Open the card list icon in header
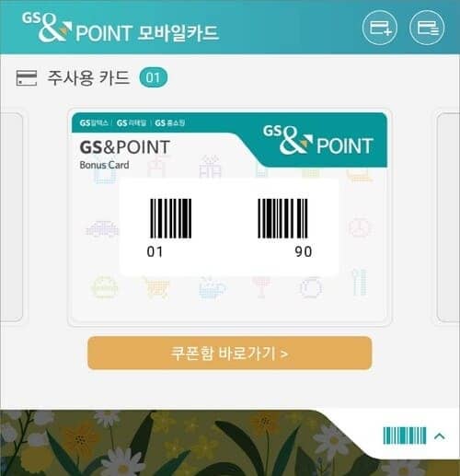460x476 pixels. (x=427, y=28)
